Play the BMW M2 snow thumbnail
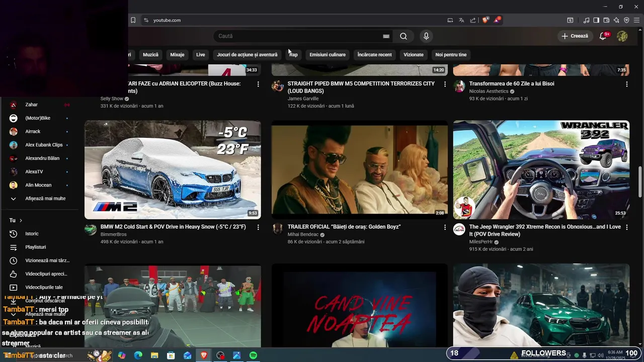Viewport: 644px width, 362px height. coord(173,170)
